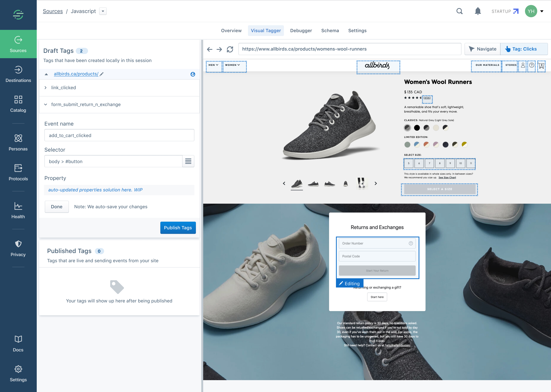Click the Event name input field
This screenshot has height=392, width=551.
pos(119,135)
